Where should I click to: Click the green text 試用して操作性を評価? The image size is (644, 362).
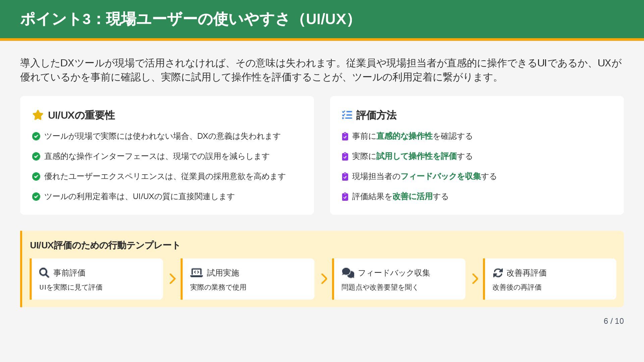[x=416, y=157]
